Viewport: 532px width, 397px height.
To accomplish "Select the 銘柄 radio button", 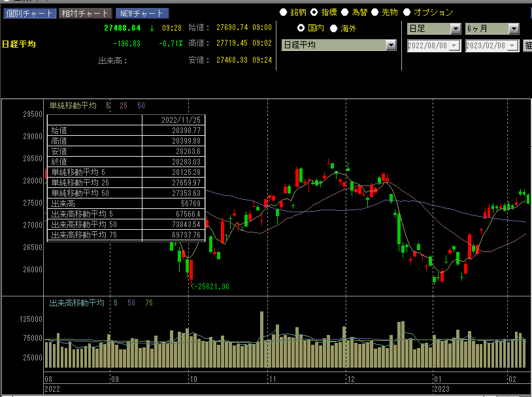I will click(283, 12).
